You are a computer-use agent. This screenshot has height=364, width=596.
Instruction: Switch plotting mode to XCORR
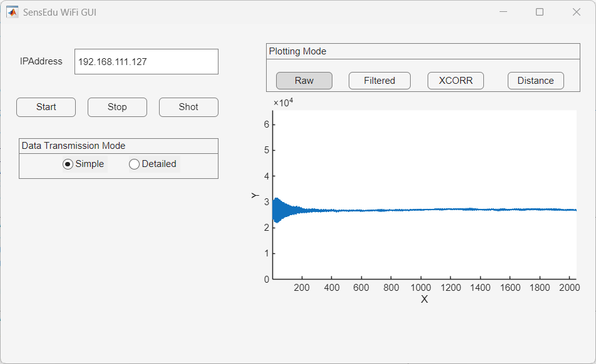click(456, 81)
